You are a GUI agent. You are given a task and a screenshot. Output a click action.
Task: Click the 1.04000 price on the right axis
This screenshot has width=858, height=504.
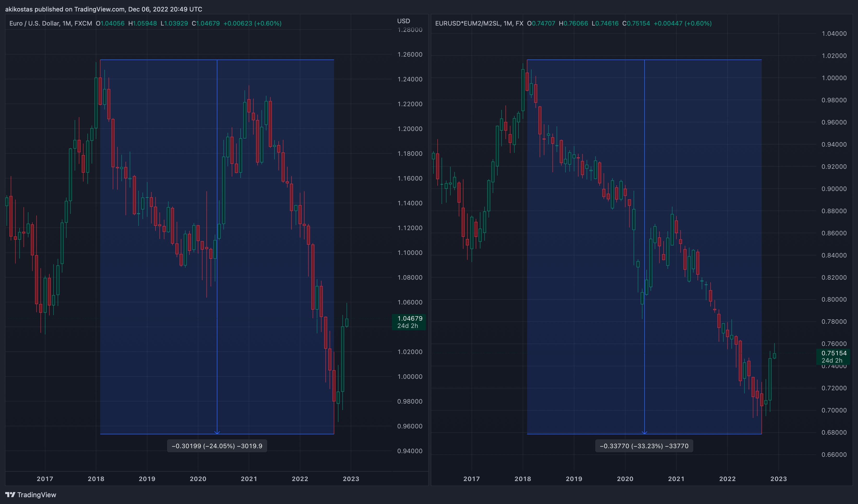(834, 34)
